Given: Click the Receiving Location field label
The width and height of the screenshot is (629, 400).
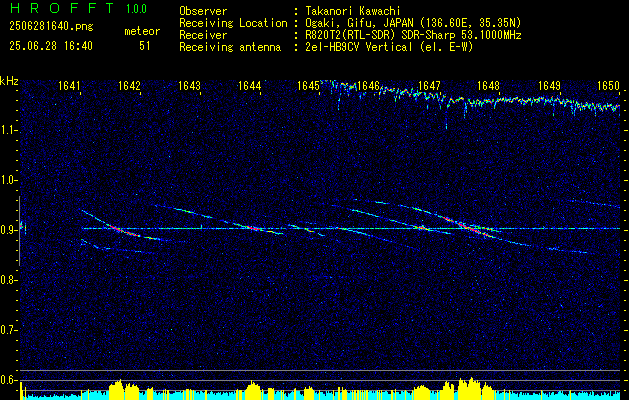Looking at the screenshot, I should 233,23.
